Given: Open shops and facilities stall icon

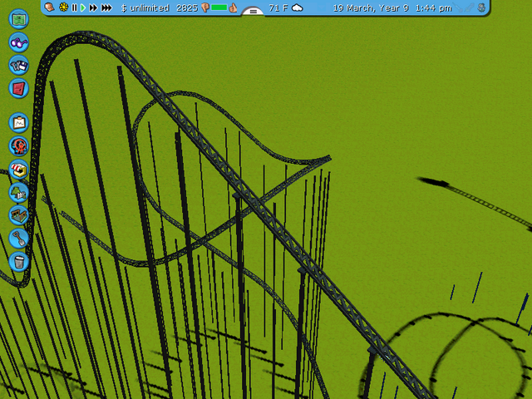Looking at the screenshot, I should click(x=18, y=170).
